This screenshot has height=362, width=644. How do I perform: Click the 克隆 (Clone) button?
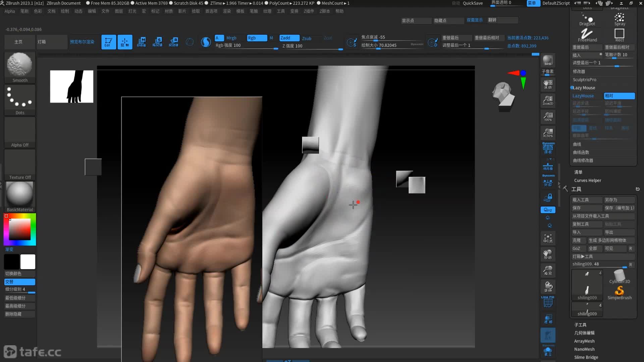tap(579, 240)
